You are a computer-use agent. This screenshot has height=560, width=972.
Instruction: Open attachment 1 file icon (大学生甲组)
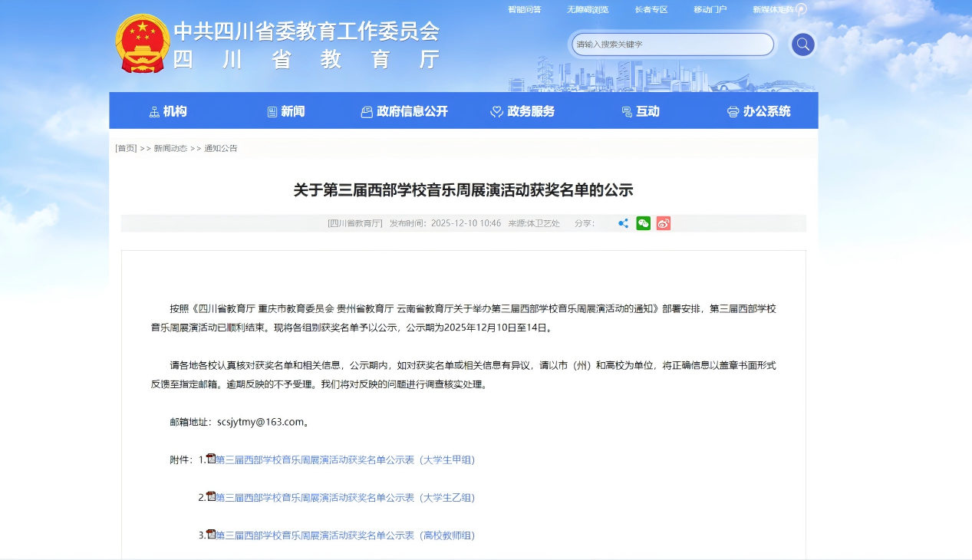tap(211, 459)
